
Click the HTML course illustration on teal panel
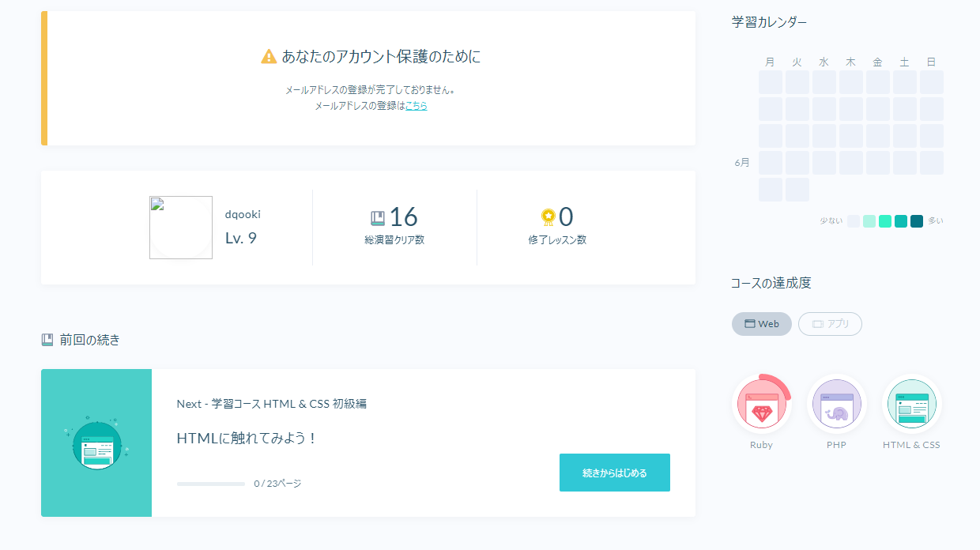click(x=96, y=443)
